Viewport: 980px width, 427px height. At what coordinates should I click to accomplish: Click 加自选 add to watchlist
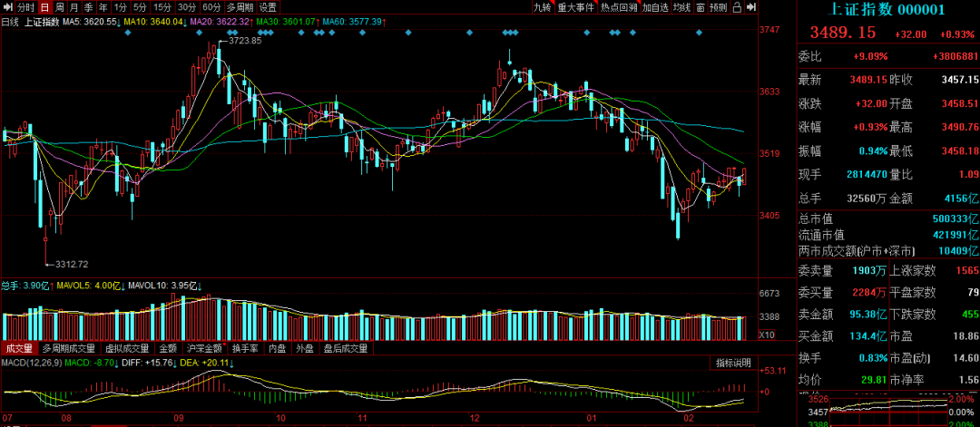tap(655, 7)
